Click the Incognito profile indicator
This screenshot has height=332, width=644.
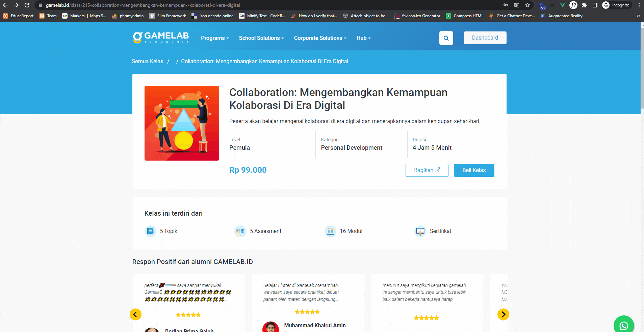(616, 5)
